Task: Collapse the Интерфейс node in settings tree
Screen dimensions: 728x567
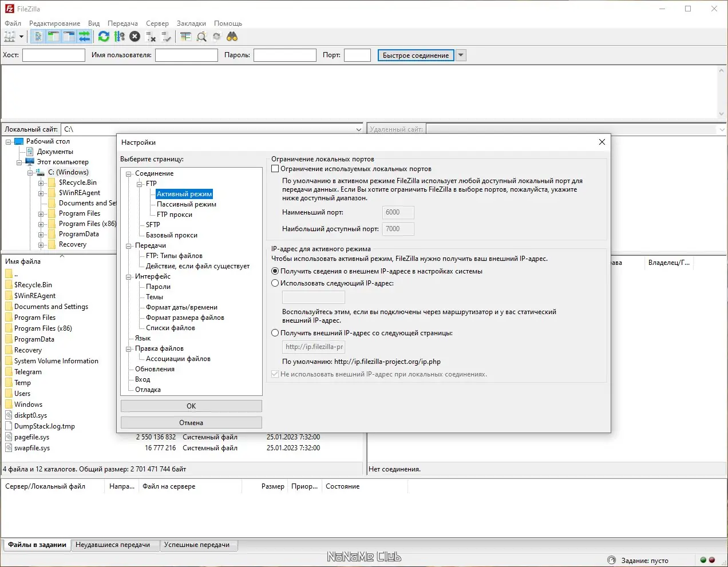Action: [x=129, y=276]
